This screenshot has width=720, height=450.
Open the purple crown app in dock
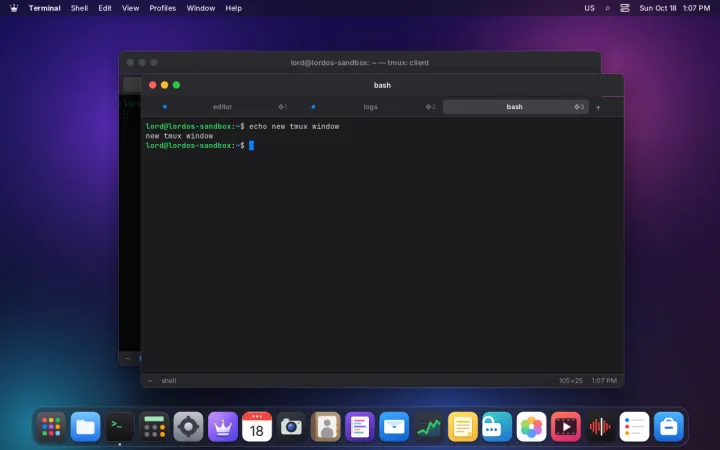[x=223, y=427]
